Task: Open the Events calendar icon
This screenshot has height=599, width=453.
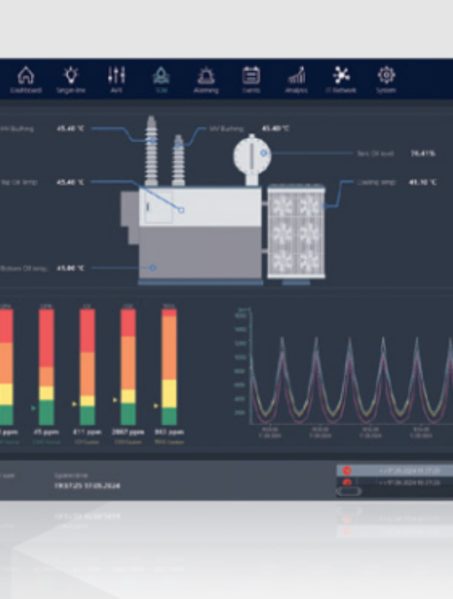Action: pyautogui.click(x=251, y=75)
